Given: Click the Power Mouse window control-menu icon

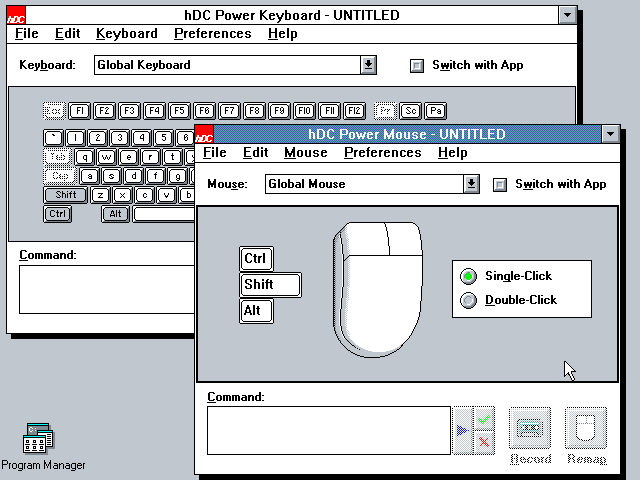Looking at the screenshot, I should (x=204, y=134).
